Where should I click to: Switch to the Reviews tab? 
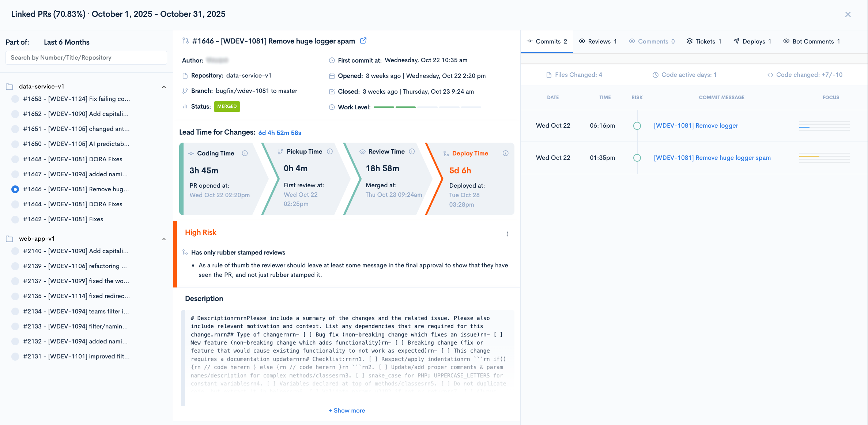pyautogui.click(x=598, y=41)
